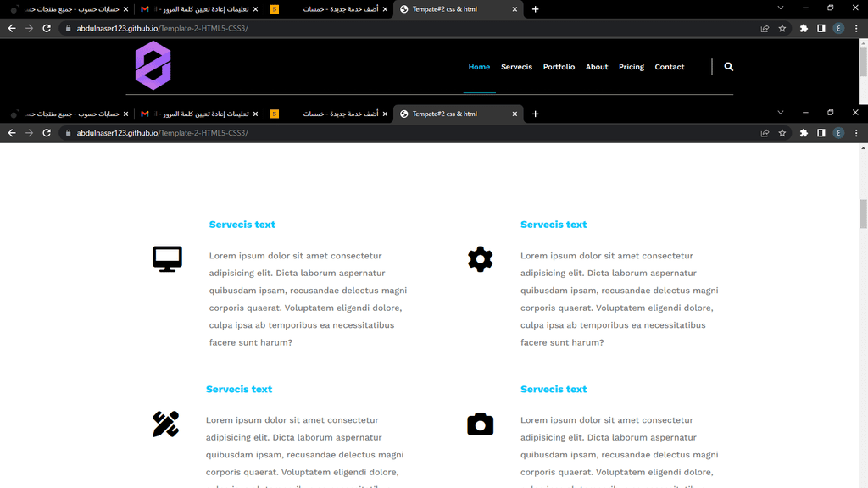Switch to خمسات tab in lower strip
868x488 pixels.
tap(328, 114)
